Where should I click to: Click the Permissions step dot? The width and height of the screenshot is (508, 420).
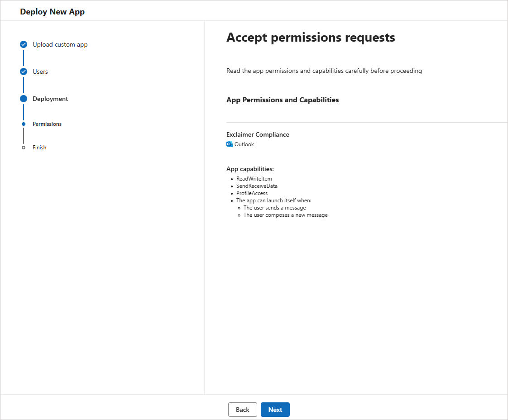click(x=24, y=124)
